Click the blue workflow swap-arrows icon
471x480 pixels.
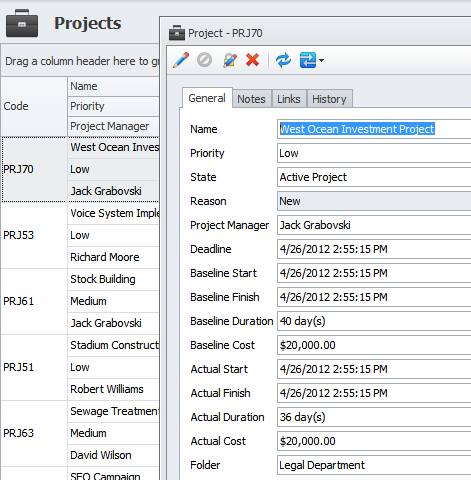[x=308, y=60]
